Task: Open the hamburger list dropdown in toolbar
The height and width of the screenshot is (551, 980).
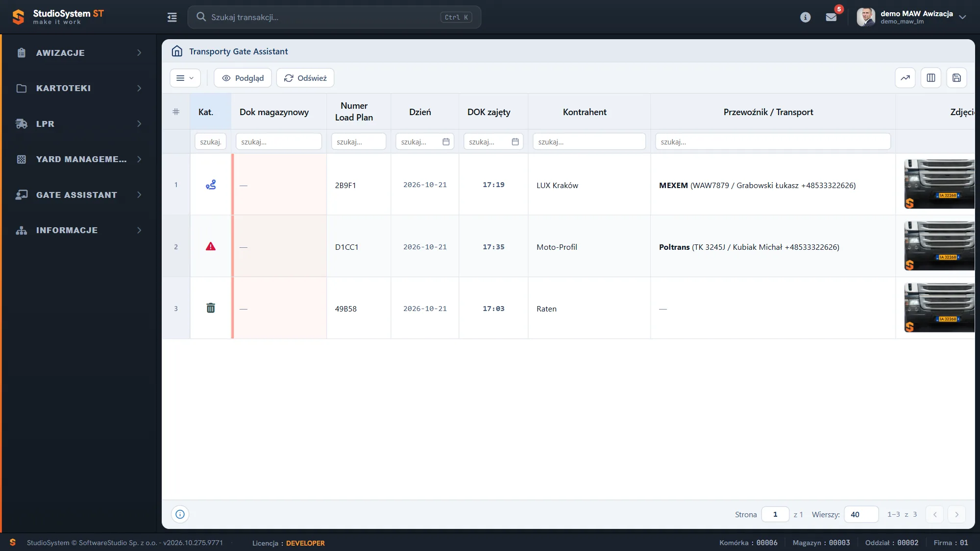Action: click(x=185, y=78)
